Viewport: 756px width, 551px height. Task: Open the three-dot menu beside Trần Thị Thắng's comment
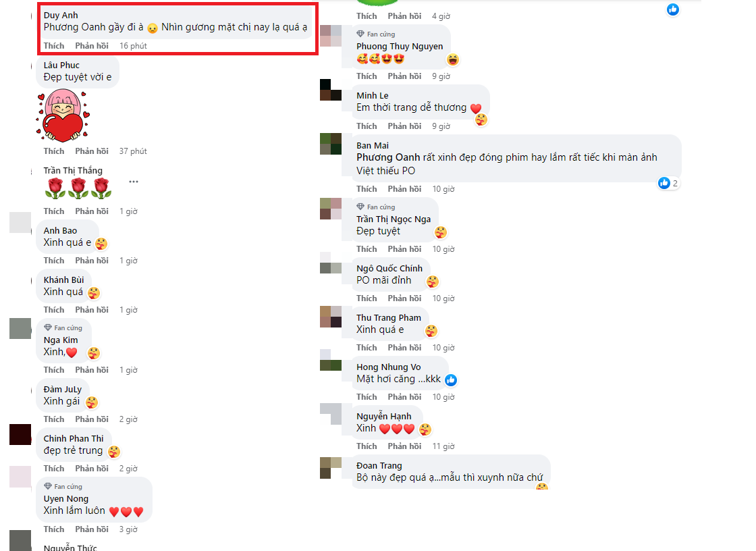134,182
